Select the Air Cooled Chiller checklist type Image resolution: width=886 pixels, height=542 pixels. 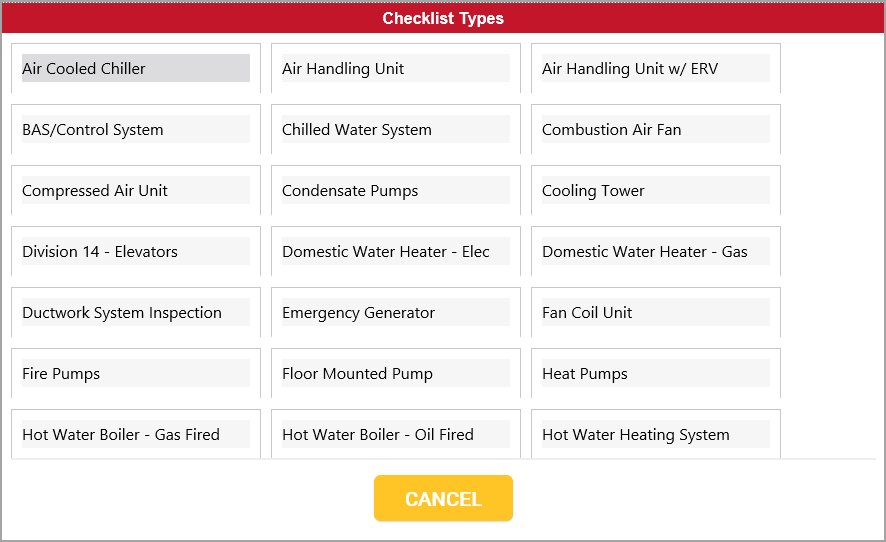[136, 69]
